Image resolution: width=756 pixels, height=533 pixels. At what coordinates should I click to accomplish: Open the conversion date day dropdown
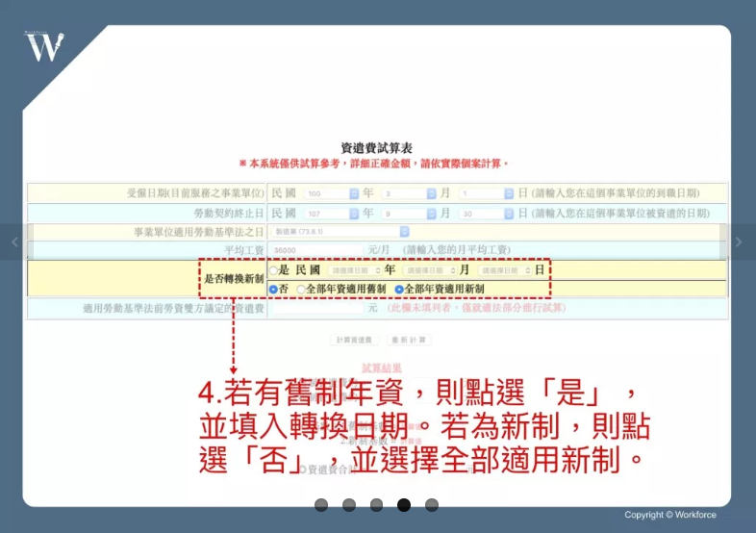pos(505,270)
